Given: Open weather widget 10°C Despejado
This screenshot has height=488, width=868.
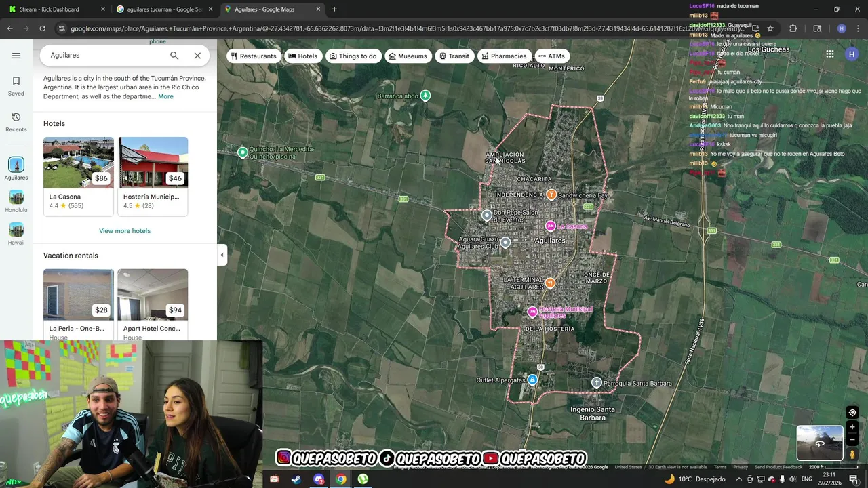Looking at the screenshot, I should (x=694, y=479).
